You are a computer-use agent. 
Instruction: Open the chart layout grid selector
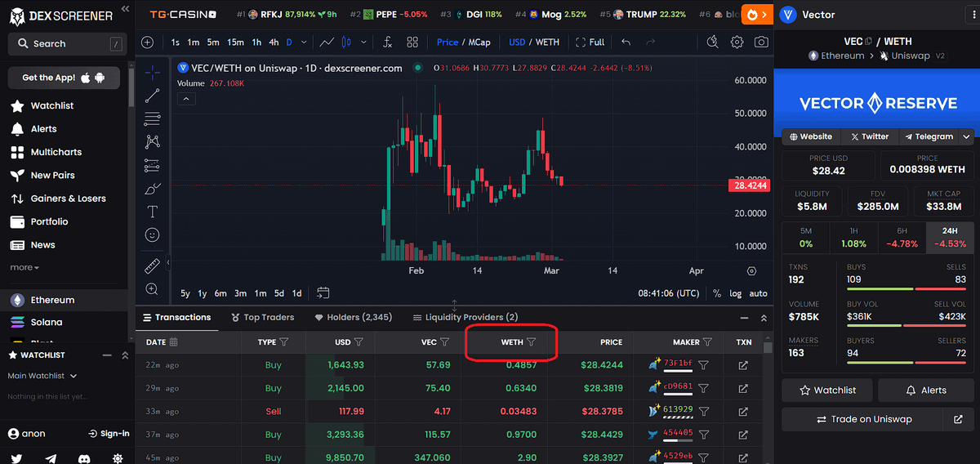[412, 42]
